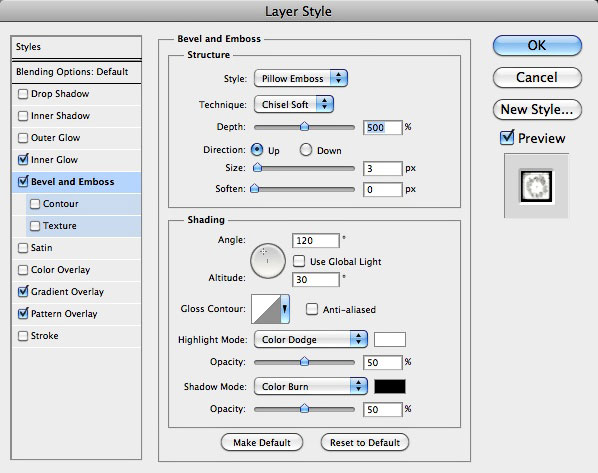Open the Highlight Mode Color Dodge dropdown

tap(310, 339)
